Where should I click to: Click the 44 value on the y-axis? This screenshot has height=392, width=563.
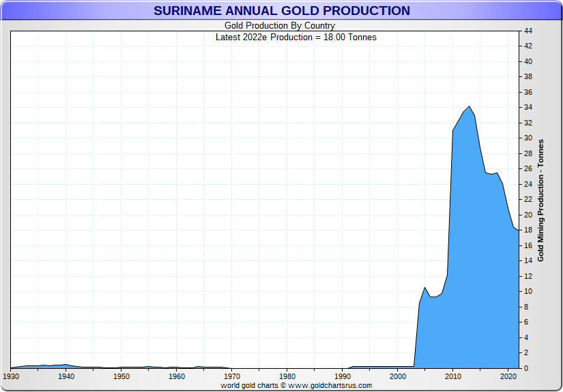click(x=528, y=31)
